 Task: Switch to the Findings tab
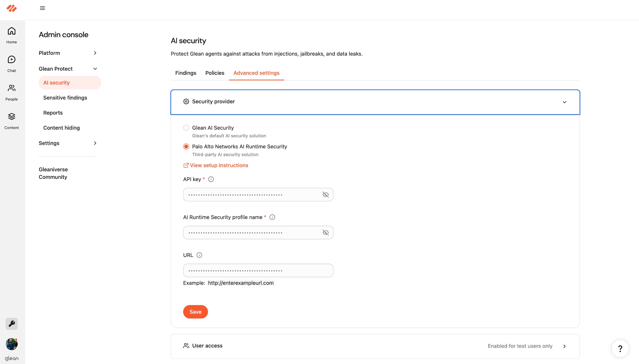coord(186,73)
